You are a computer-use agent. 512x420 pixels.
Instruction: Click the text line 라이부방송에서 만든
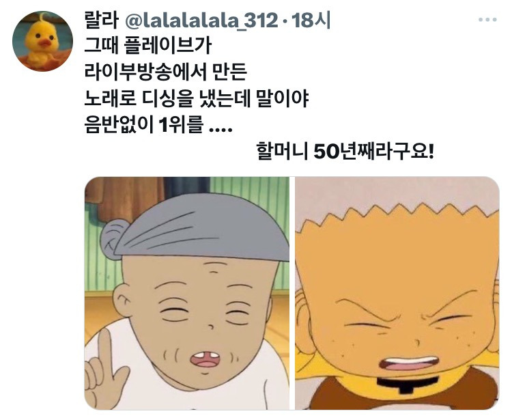(165, 72)
